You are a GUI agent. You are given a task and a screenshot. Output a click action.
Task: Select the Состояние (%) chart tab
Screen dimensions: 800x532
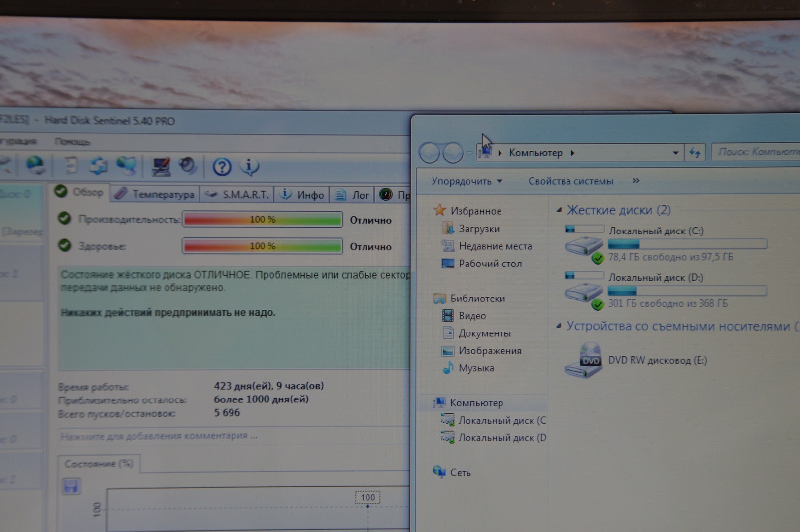click(x=99, y=464)
